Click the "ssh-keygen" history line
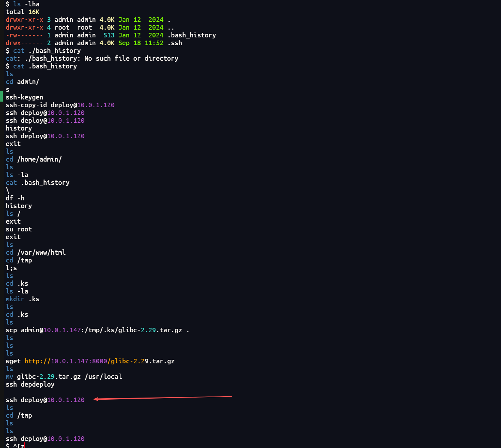 24,97
